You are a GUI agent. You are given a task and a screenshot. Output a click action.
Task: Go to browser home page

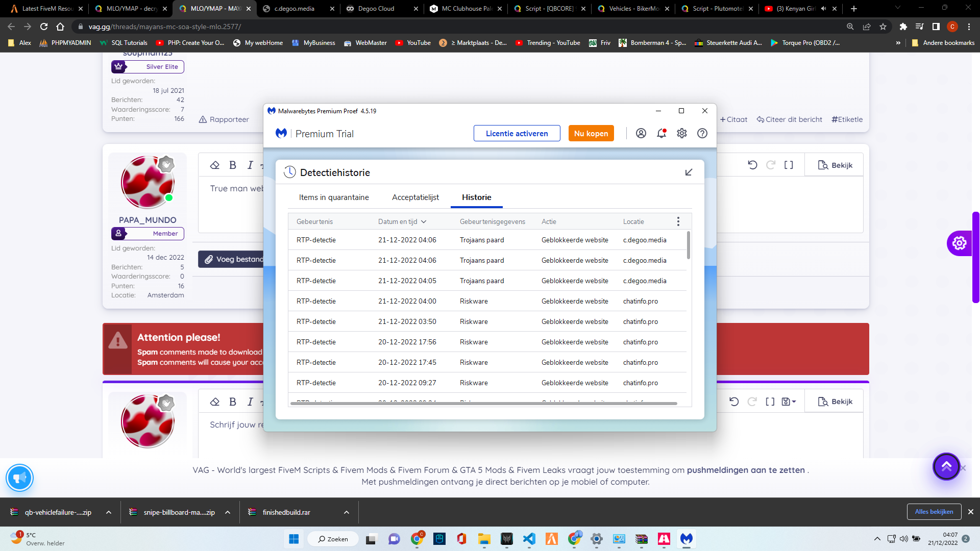(x=60, y=27)
